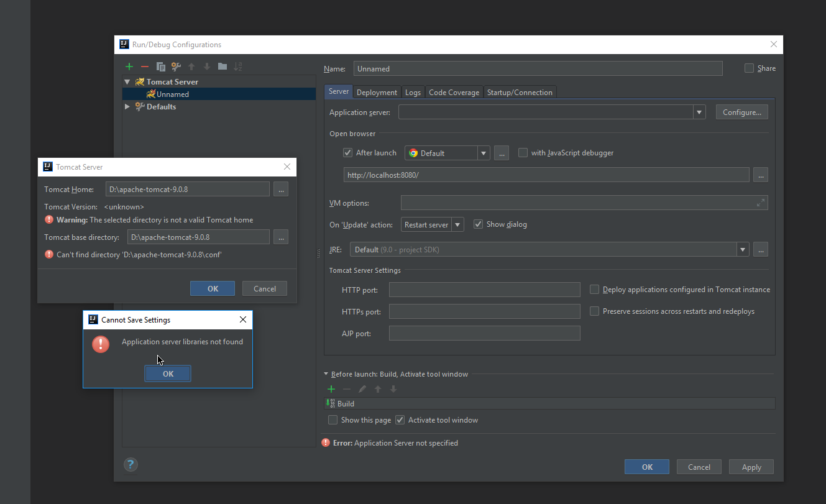Switch to Code Coverage tab
This screenshot has height=504, width=826.
pos(454,92)
